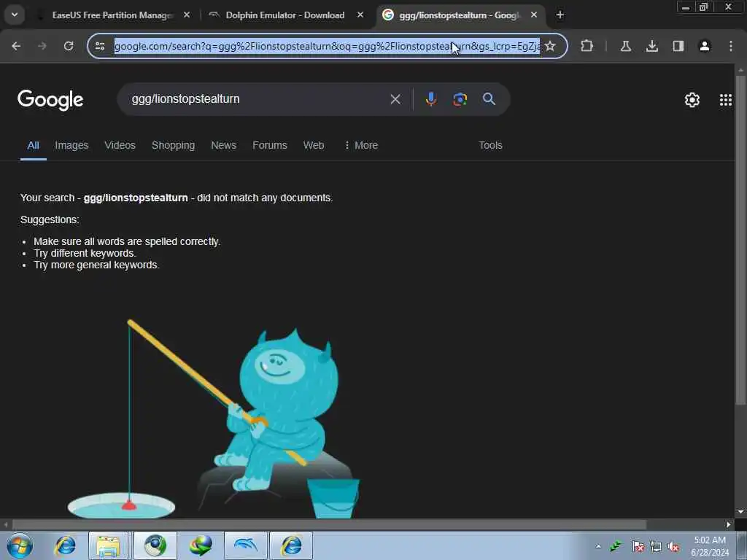The image size is (747, 560).
Task: Launch Internet Explorer next to the Start button
Action: 65,545
